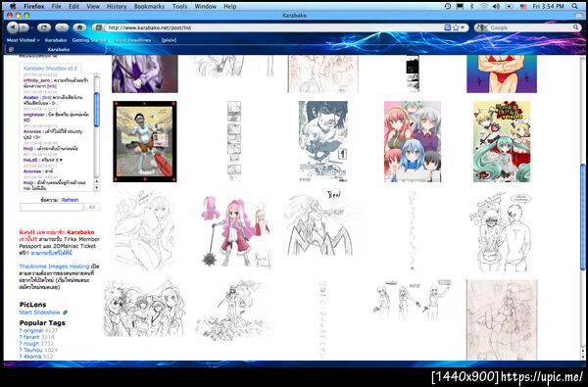This screenshot has height=387, width=588.
Task: Click the site identity icon before the URL
Action: [99, 27]
